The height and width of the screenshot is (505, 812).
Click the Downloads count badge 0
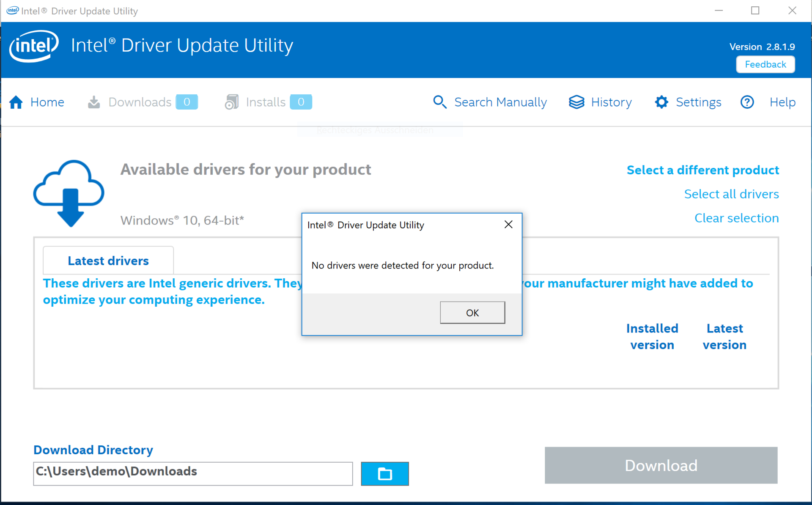[x=187, y=102]
